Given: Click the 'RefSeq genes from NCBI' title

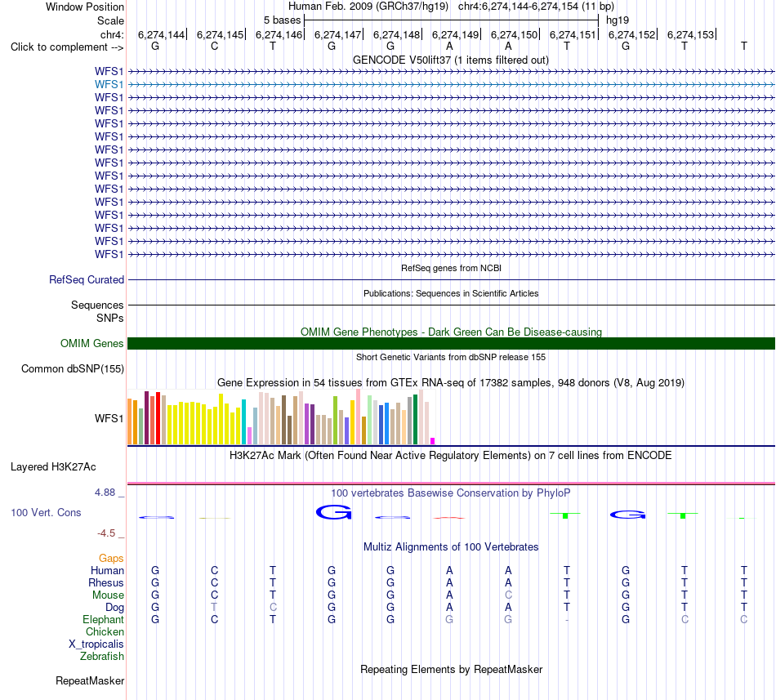Looking at the screenshot, I should [451, 268].
